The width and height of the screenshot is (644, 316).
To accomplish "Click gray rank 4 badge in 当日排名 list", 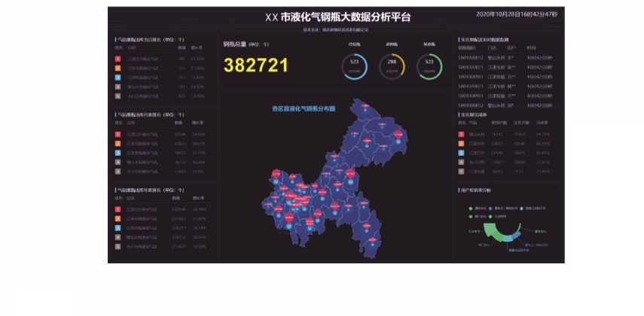I will [x=118, y=87].
